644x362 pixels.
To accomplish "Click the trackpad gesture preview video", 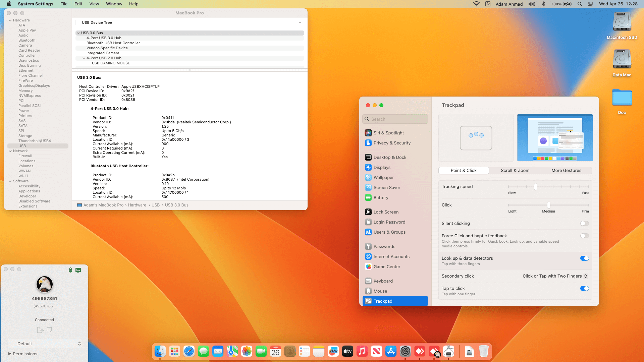I will click(x=555, y=138).
